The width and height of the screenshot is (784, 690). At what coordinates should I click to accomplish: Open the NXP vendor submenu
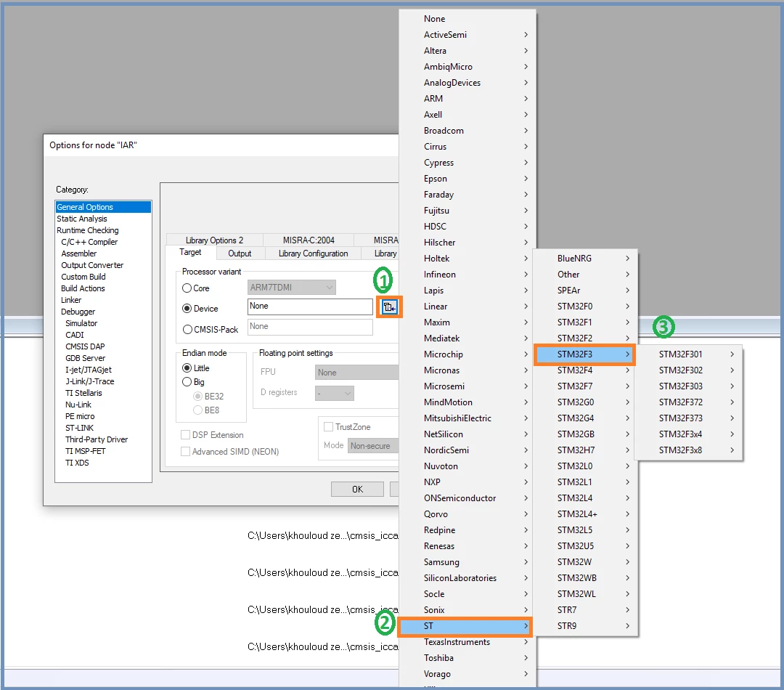point(468,482)
